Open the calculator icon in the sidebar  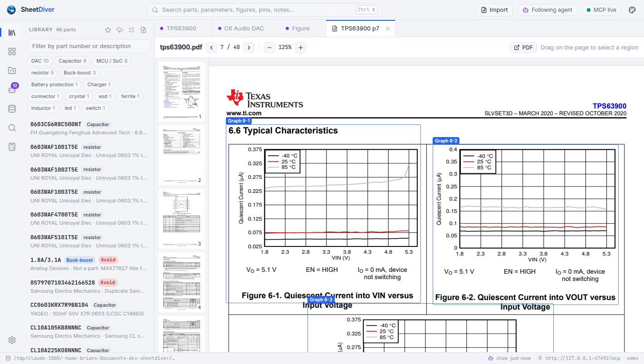coord(12,147)
